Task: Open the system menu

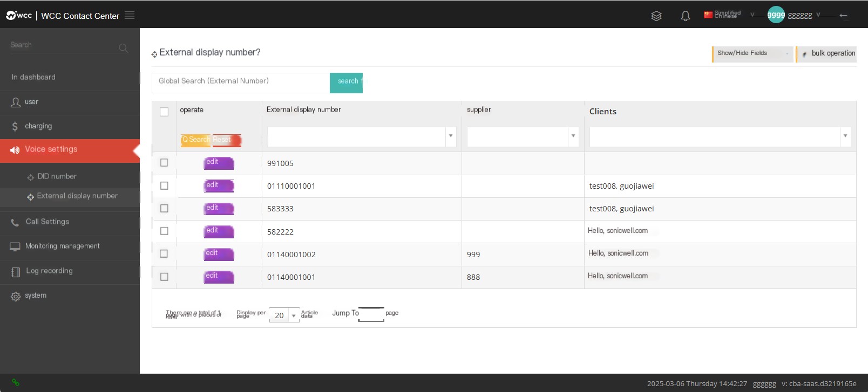Action: (70, 296)
